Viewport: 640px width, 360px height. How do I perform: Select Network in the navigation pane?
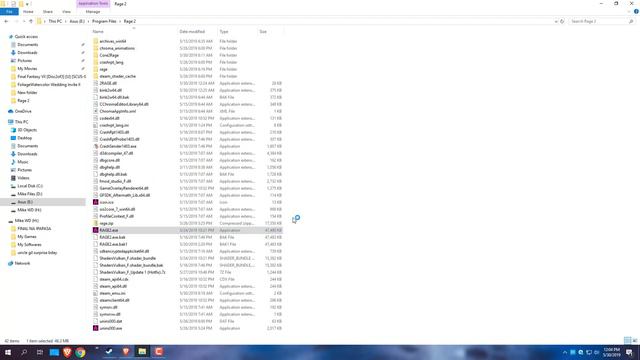[22, 263]
